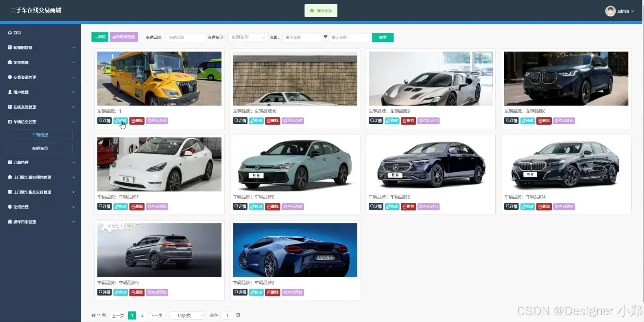Select the 车辆车型 submenu item
Image resolution: width=644 pixels, height=322 pixels.
(40, 149)
